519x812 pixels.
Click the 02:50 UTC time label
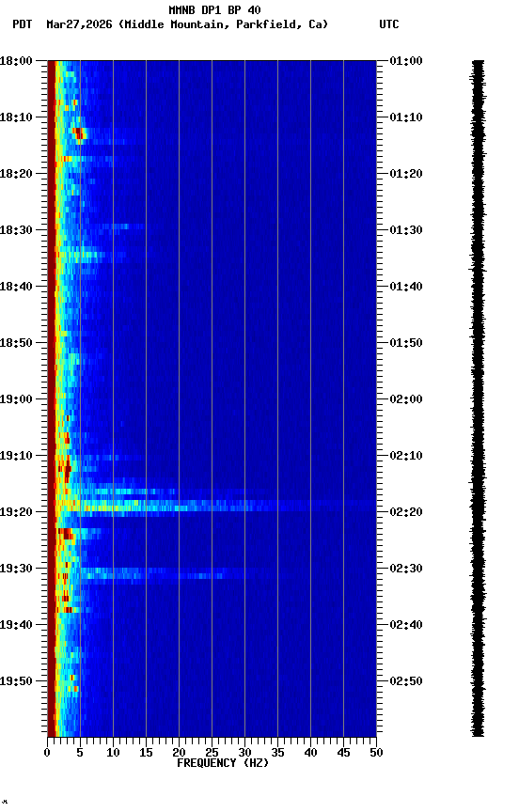click(x=406, y=681)
